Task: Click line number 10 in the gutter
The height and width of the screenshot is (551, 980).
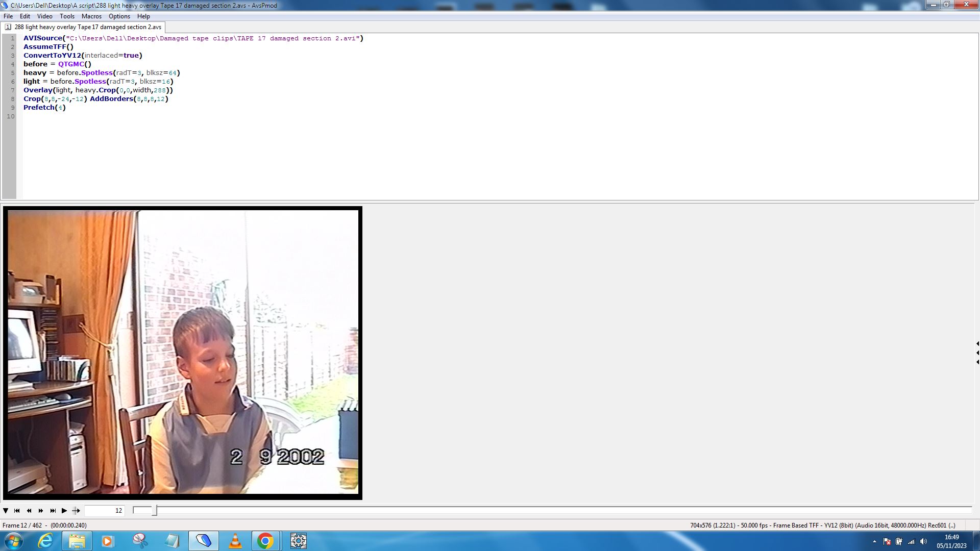Action: coord(11,116)
